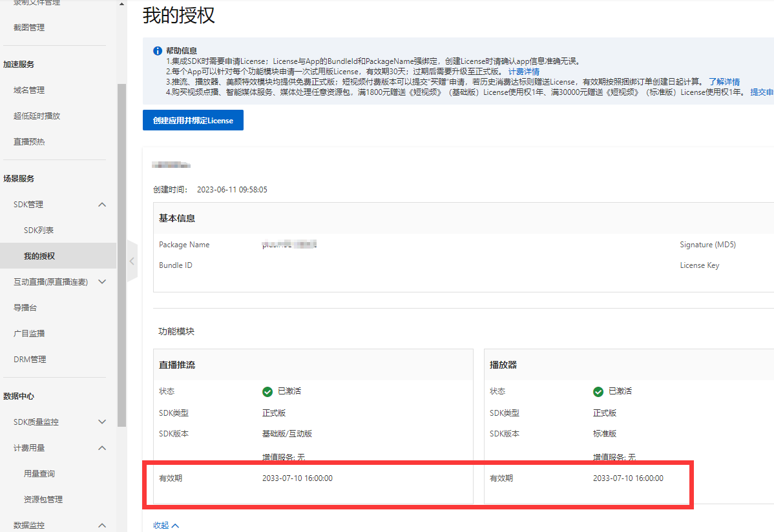Click 基础版/互动版 SDK version value
The image size is (774, 532).
tap(287, 434)
